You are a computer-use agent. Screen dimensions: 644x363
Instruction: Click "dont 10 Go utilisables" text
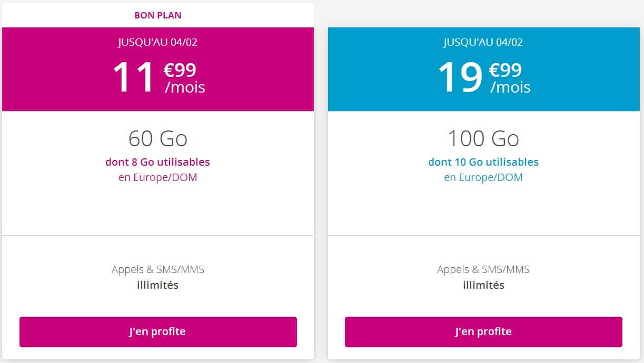(483, 162)
